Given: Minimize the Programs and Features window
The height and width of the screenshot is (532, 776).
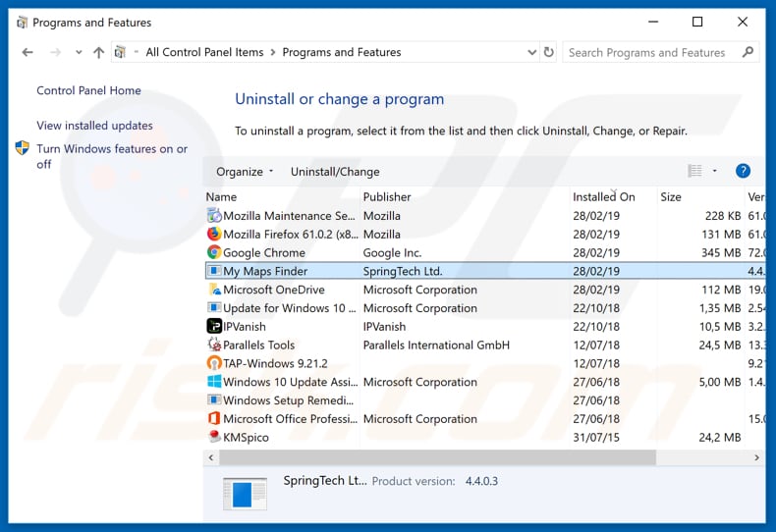Looking at the screenshot, I should click(653, 22).
